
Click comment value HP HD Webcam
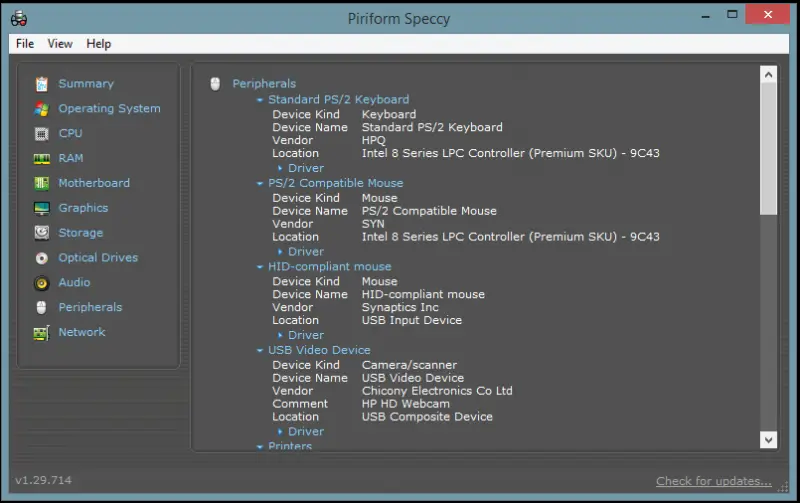[x=406, y=404]
